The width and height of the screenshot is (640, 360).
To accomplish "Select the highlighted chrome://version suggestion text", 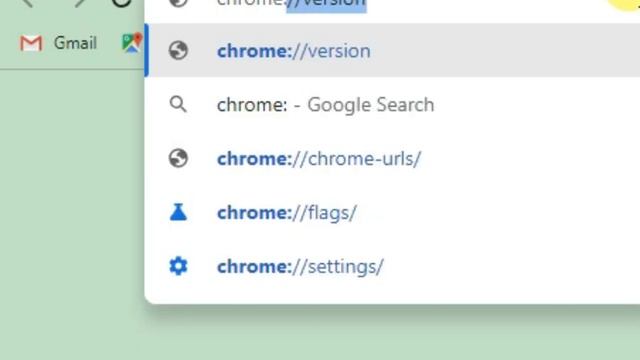I will pyautogui.click(x=293, y=51).
